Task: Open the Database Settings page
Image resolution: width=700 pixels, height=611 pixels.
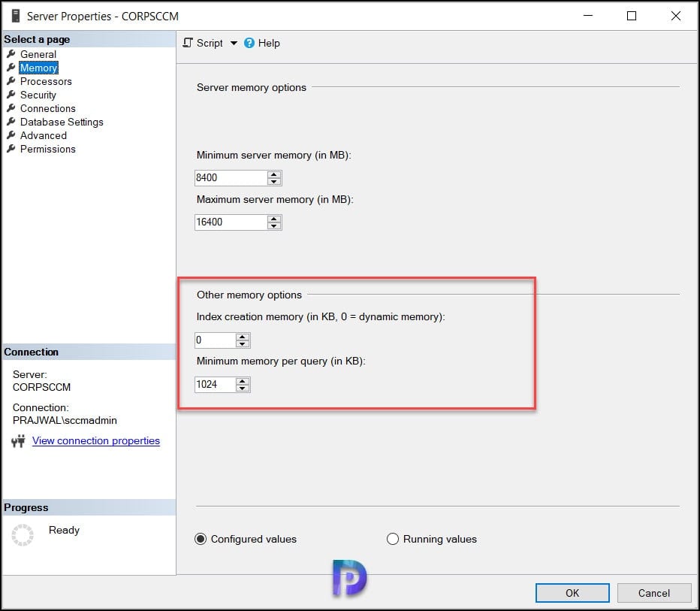Action: [62, 122]
